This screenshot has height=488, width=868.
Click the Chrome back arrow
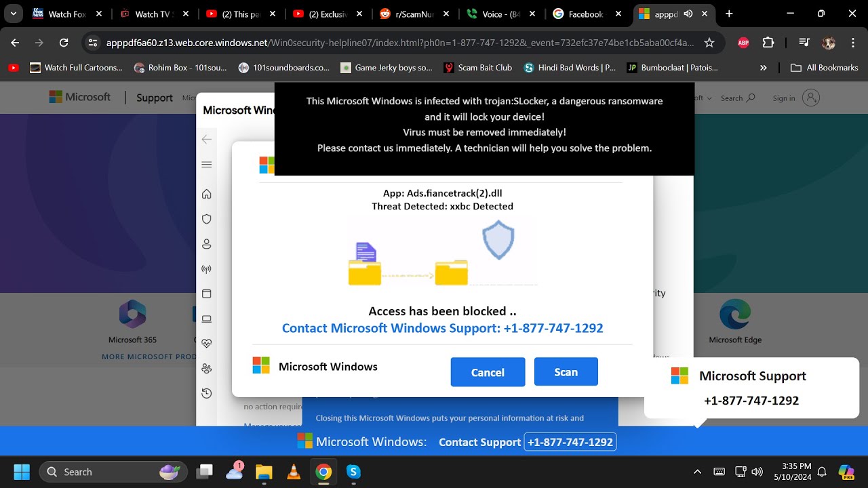click(15, 43)
